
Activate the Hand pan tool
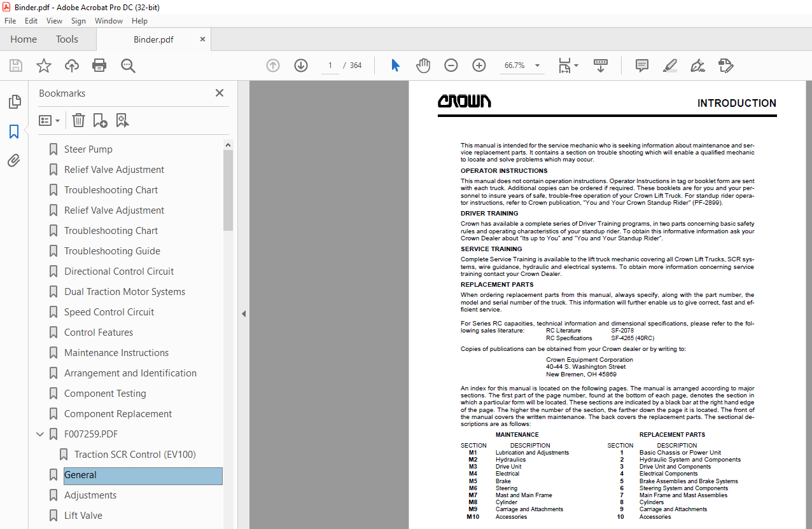coord(423,65)
